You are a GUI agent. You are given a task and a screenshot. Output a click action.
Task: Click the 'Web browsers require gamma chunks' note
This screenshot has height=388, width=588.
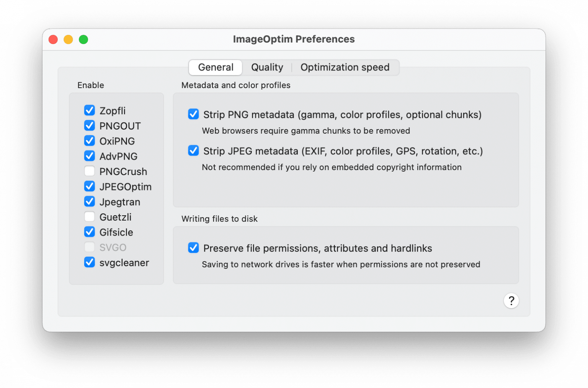306,131
